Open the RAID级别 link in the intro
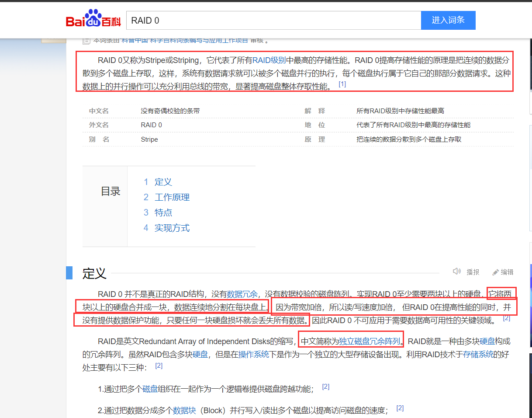Screen dimensions: 532x418 (269, 60)
